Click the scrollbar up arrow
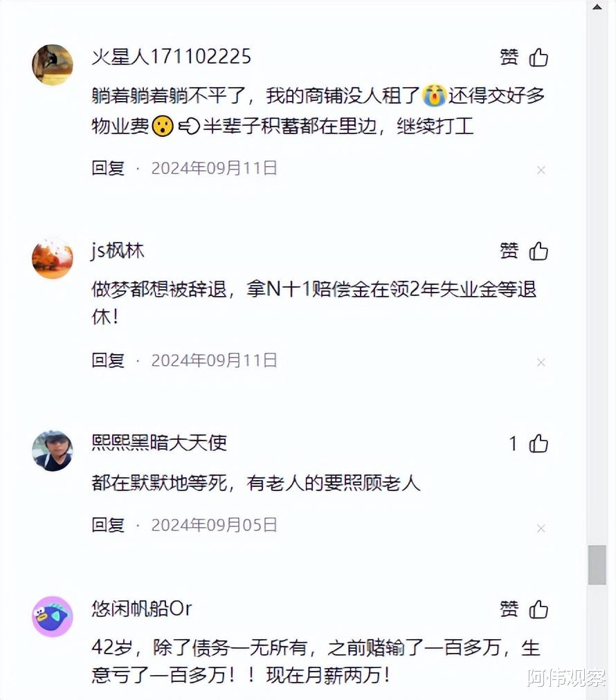This screenshot has width=616, height=700. pos(597,7)
